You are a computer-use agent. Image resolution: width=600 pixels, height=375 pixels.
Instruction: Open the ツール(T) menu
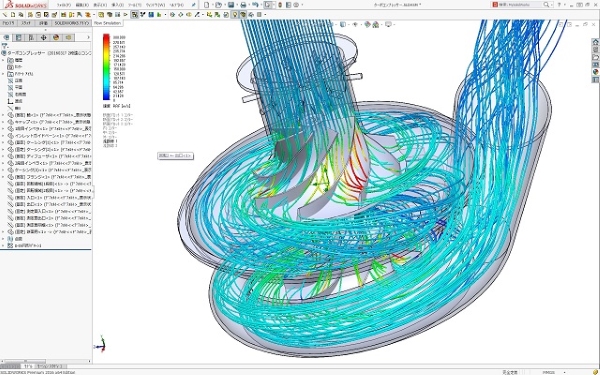[x=135, y=5]
